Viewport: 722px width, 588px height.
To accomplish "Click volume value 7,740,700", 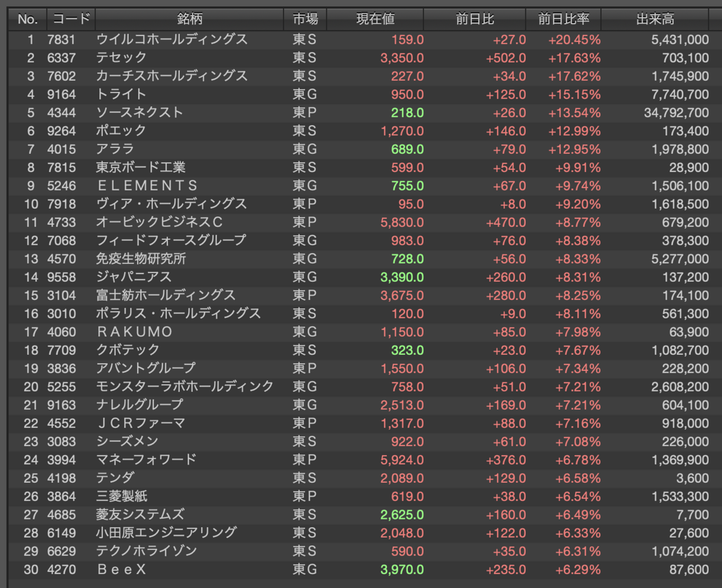I will tap(680, 94).
